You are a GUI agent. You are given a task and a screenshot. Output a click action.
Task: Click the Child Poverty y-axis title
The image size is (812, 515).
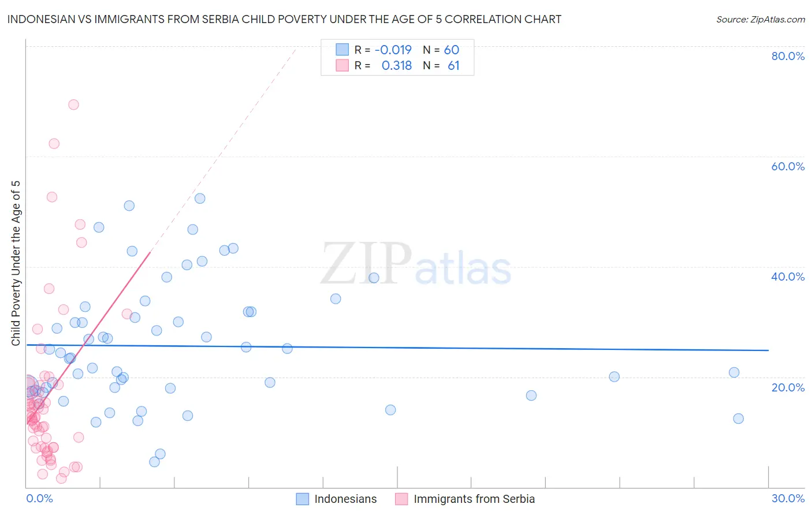[16, 263]
